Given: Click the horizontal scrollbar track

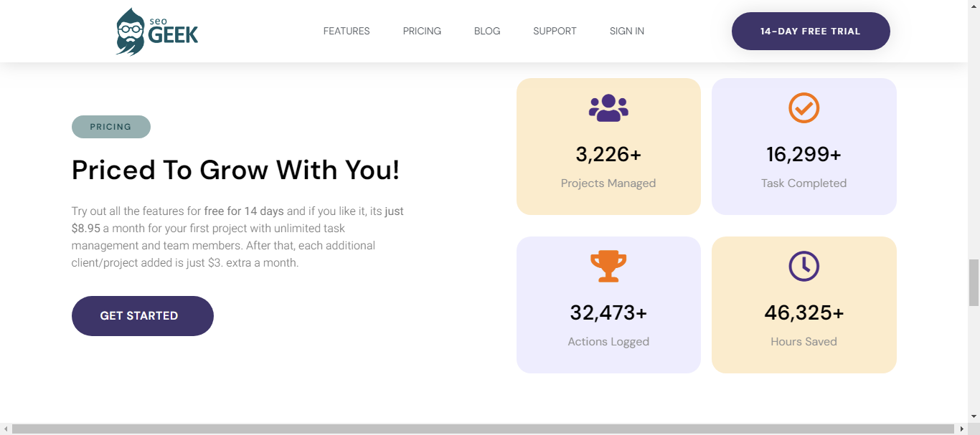Looking at the screenshot, I should coord(484,429).
